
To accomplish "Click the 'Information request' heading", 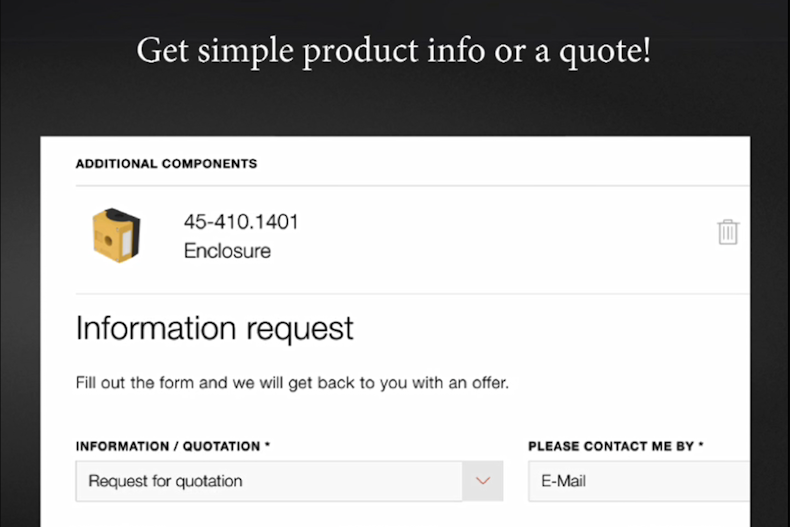I will (214, 328).
